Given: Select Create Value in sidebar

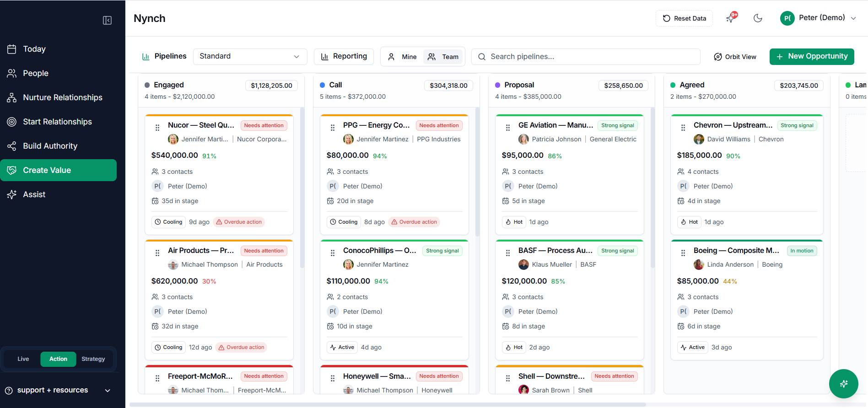Looking at the screenshot, I should [x=58, y=170].
